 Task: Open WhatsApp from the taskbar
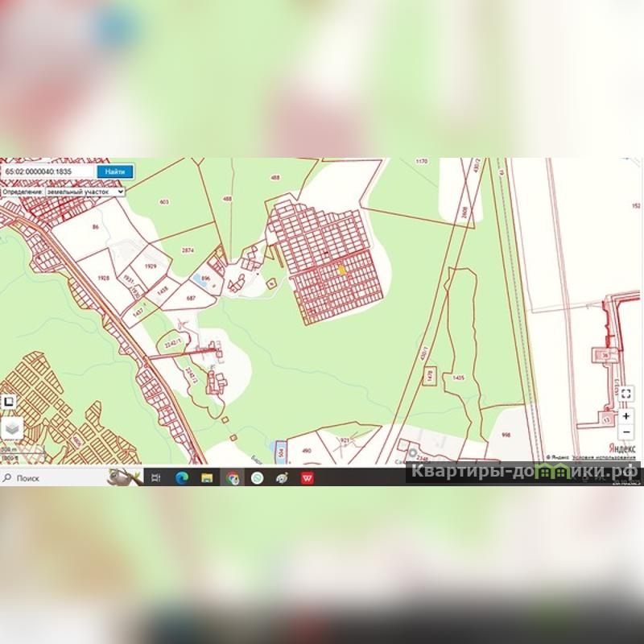coord(257,478)
